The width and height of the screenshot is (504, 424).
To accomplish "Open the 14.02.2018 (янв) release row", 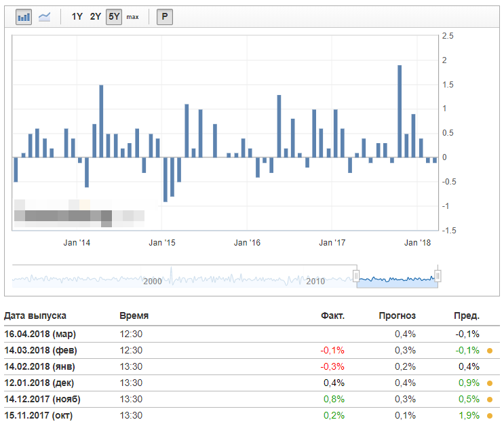I will [x=40, y=366].
